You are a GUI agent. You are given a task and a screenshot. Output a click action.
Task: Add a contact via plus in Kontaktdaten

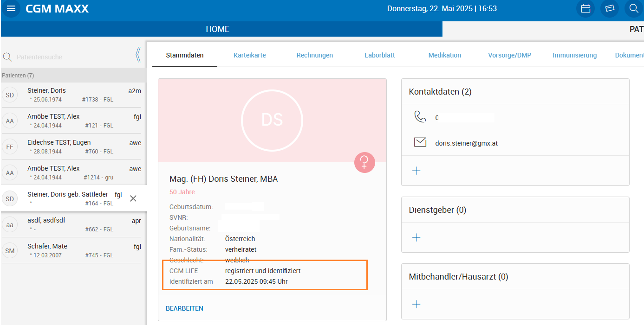[x=416, y=170]
